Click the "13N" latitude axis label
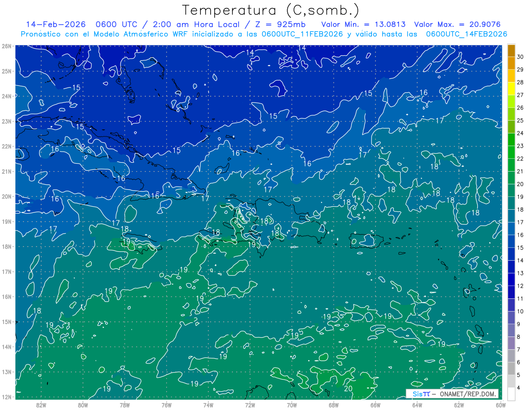 6,372
